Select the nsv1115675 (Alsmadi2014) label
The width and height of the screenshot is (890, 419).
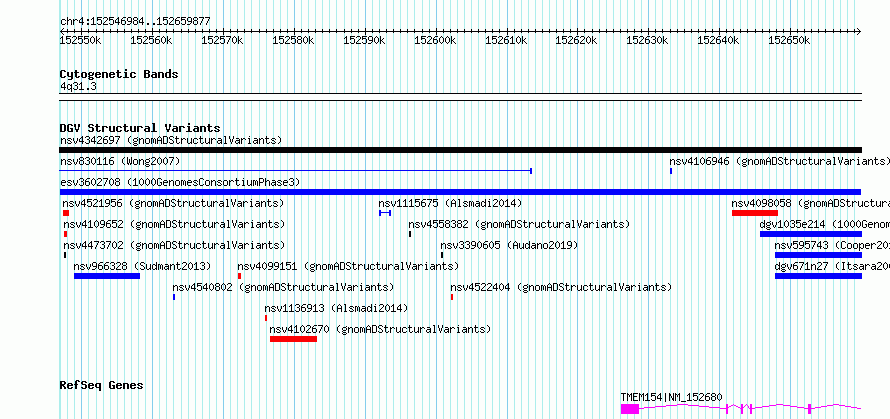click(x=450, y=203)
